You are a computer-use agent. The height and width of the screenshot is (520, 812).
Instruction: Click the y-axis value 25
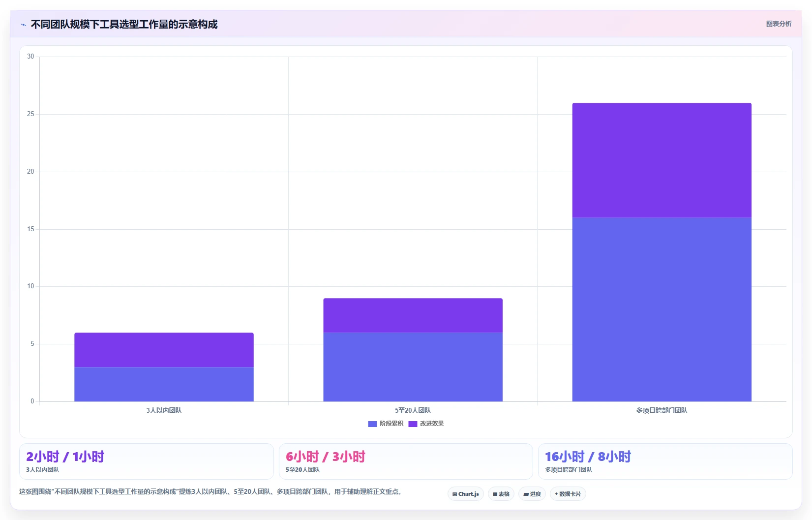pyautogui.click(x=30, y=114)
